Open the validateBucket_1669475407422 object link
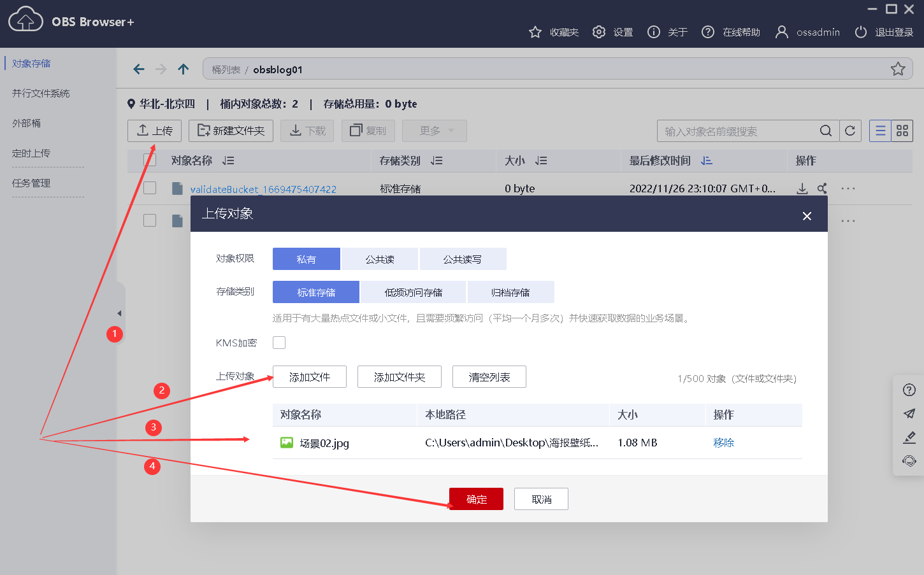 click(263, 189)
